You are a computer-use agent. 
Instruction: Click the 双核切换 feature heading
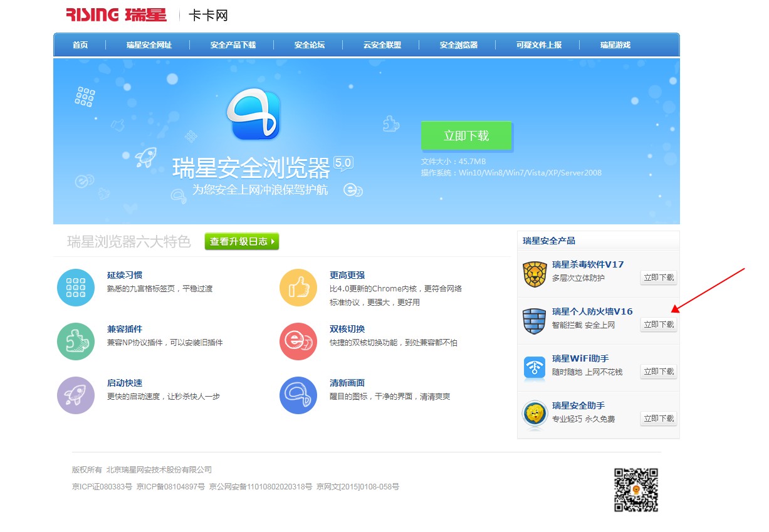[347, 329]
